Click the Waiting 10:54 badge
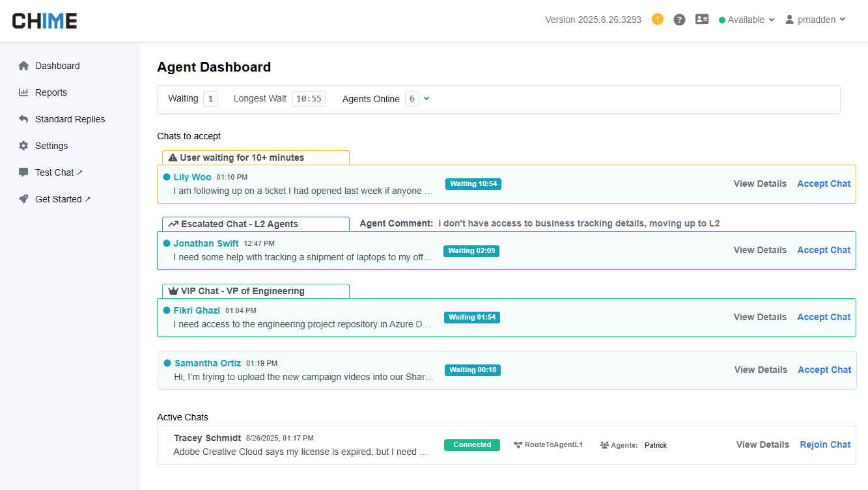 click(x=473, y=184)
